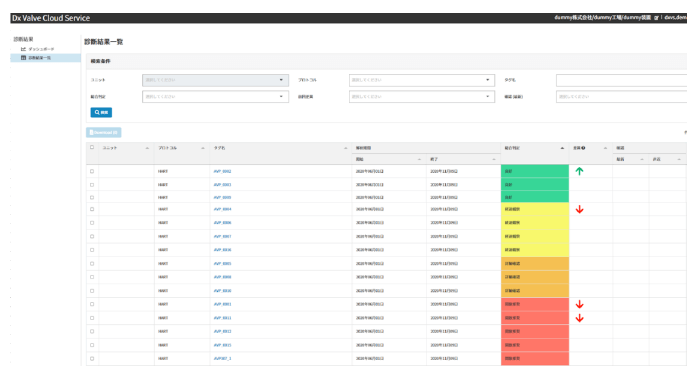Click the yellow status cell in AVP_0004 row
Screen dimensions: 697x379
(535, 209)
